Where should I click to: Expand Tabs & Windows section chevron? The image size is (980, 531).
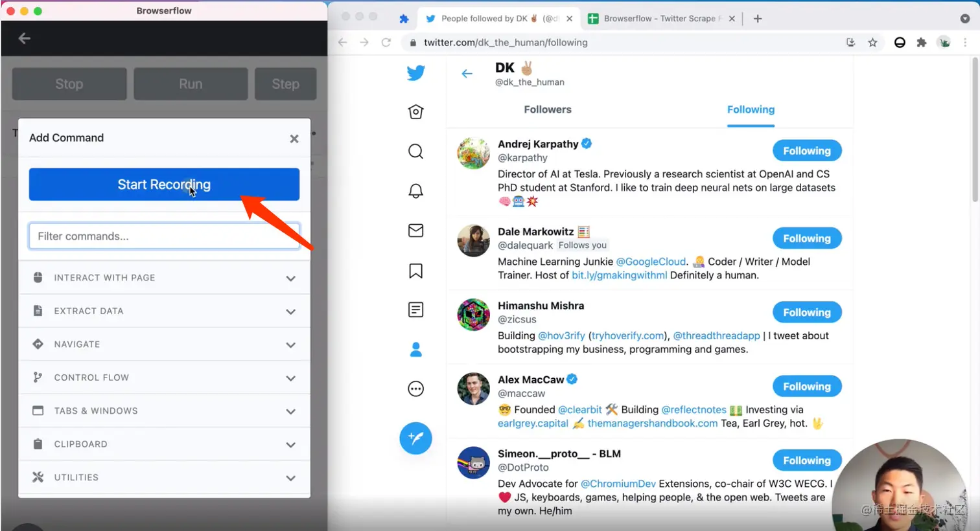click(291, 411)
